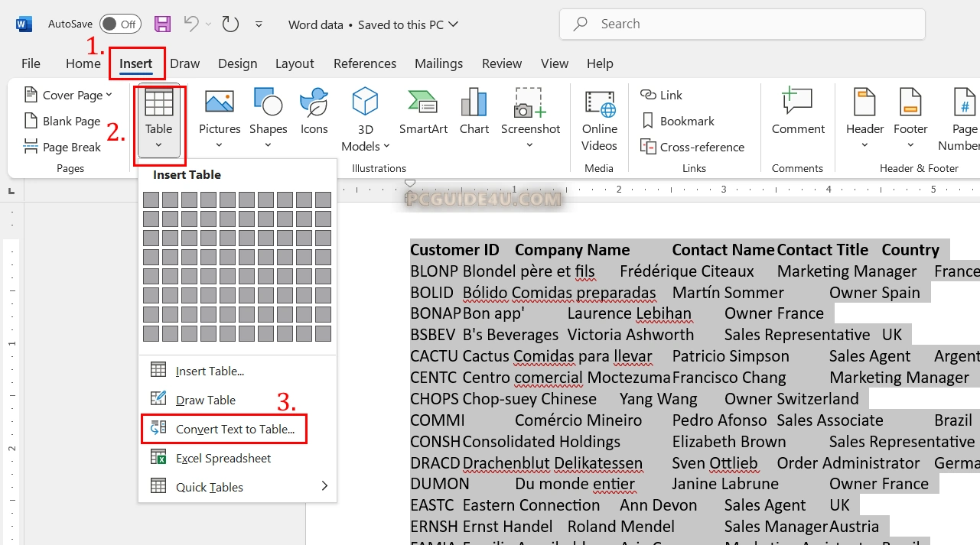Select top-left cell in Insert Table grid

coord(151,200)
